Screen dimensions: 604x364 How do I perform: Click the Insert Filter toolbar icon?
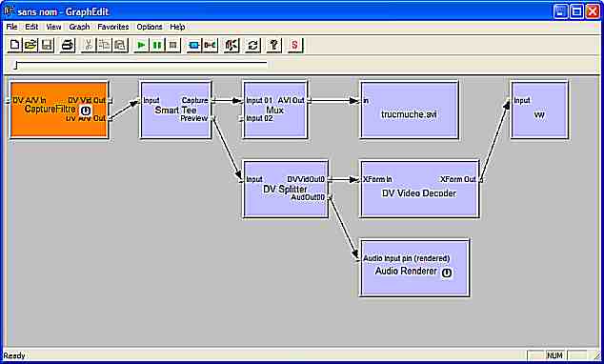pyautogui.click(x=193, y=45)
